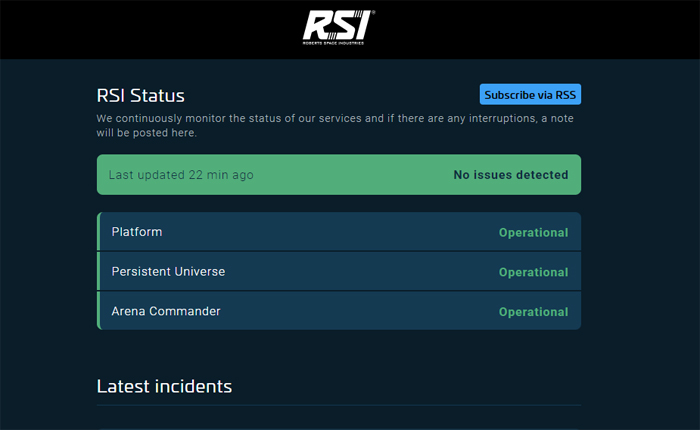
Task: Click the green accent bar beside Platform
Action: (x=98, y=232)
